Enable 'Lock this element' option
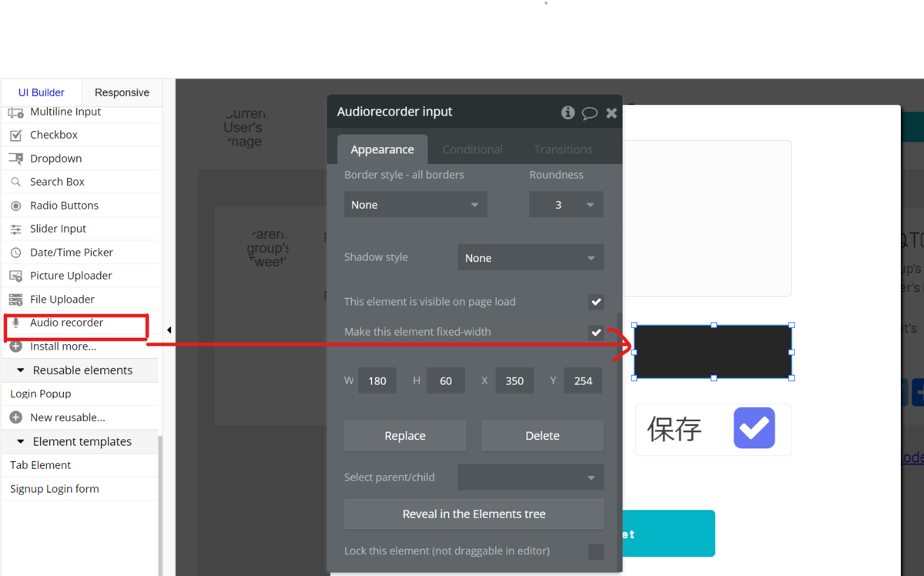 click(596, 551)
